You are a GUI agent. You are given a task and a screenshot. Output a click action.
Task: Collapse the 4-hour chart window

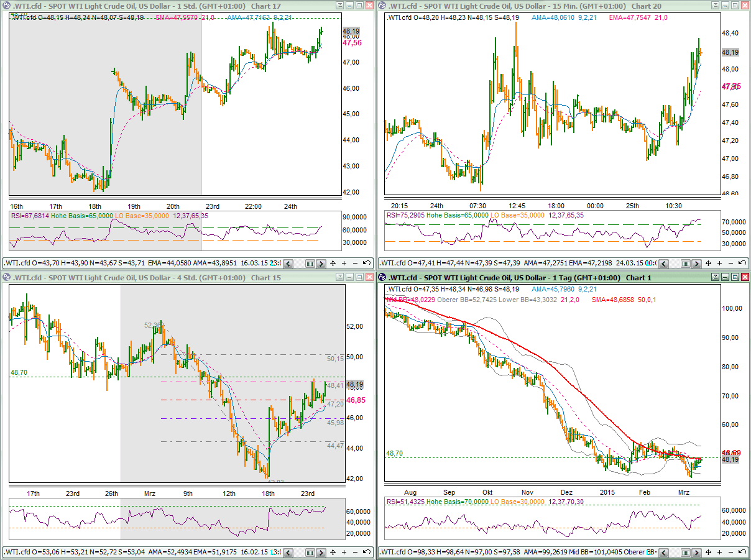click(x=340, y=278)
